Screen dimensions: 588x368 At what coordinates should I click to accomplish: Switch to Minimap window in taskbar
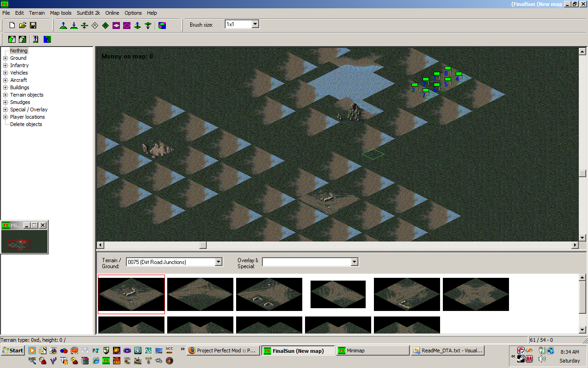point(372,351)
